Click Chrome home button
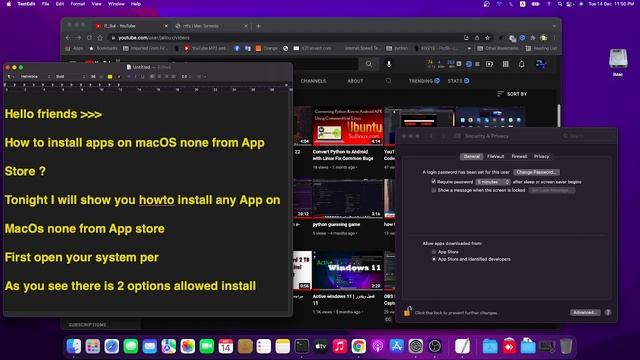 [x=100, y=38]
